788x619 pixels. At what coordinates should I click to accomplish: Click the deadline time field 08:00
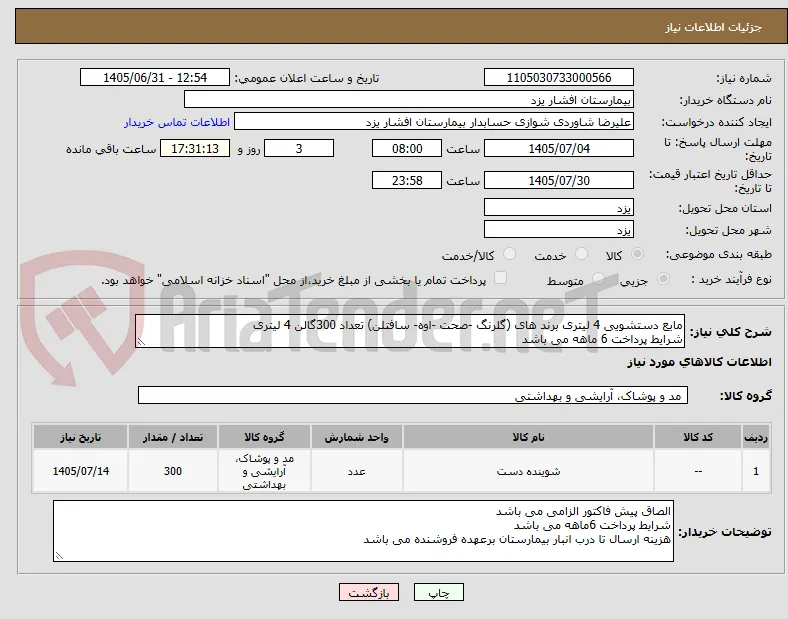pos(407,149)
